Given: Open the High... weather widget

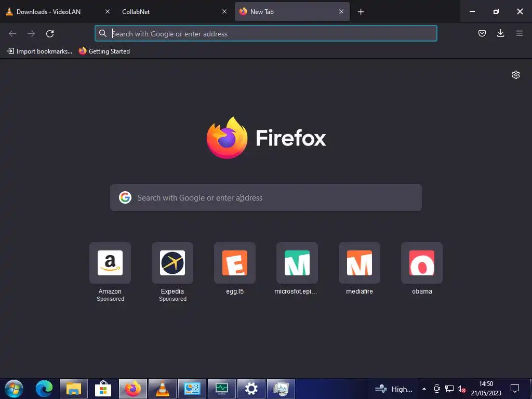Looking at the screenshot, I should click(394, 389).
